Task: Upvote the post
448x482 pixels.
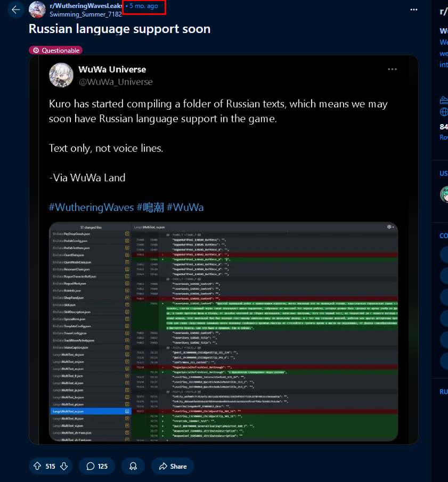Action: [x=37, y=467]
